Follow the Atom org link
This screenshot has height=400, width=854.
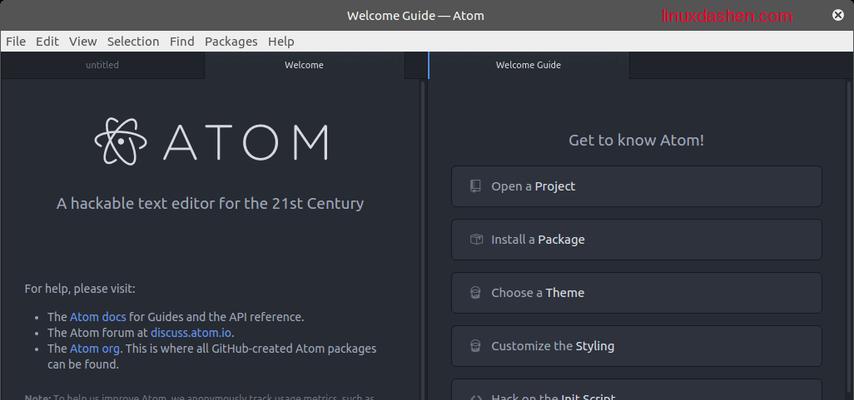click(95, 348)
